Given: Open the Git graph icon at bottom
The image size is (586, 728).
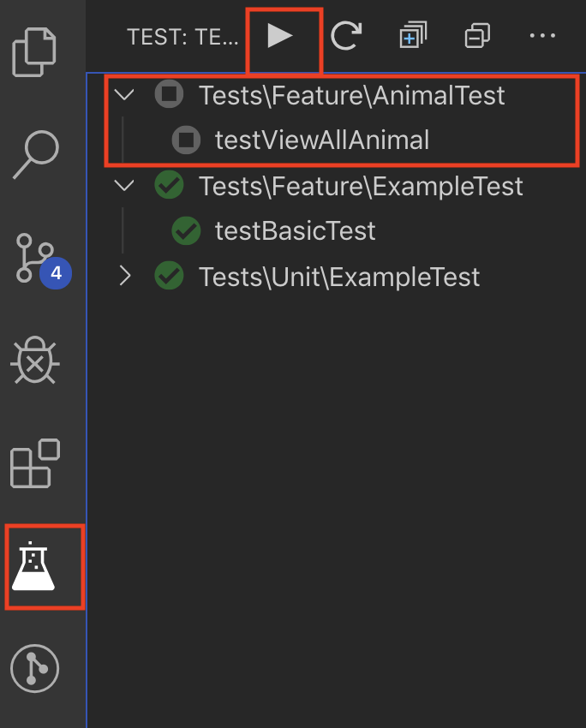Looking at the screenshot, I should 34,669.
